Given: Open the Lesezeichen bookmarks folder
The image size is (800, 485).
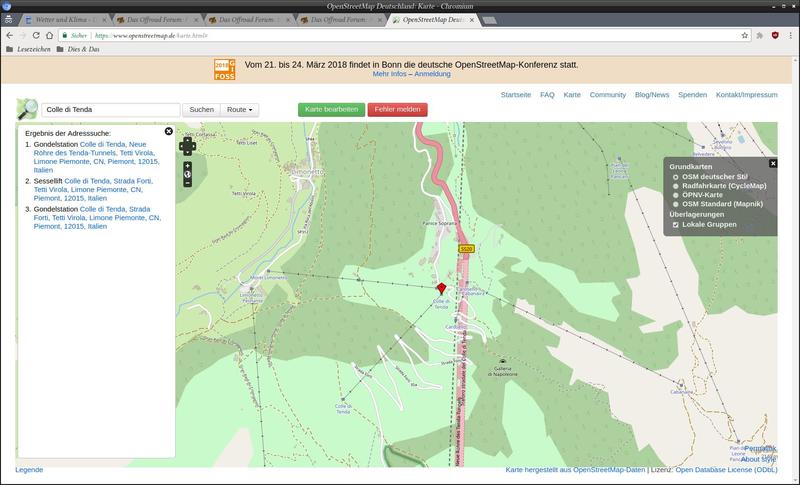Looking at the screenshot, I should pyautogui.click(x=28, y=49).
